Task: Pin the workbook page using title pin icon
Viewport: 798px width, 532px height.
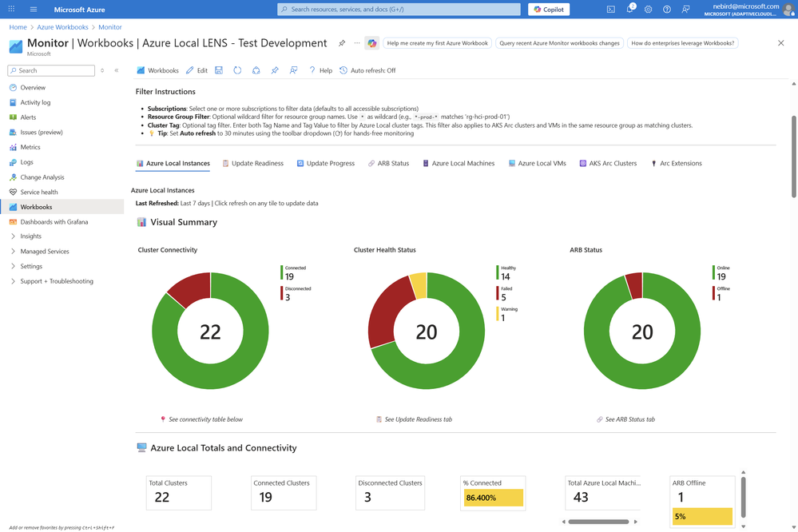Action: pos(342,43)
